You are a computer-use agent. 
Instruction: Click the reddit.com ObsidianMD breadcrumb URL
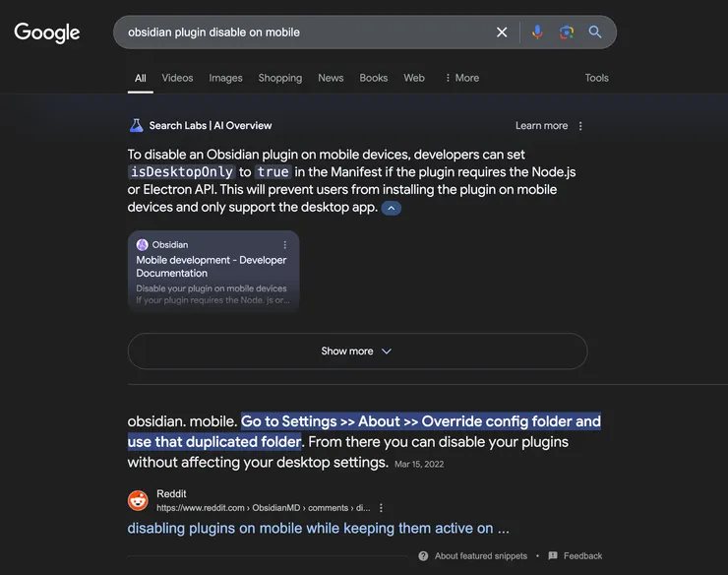pos(264,508)
